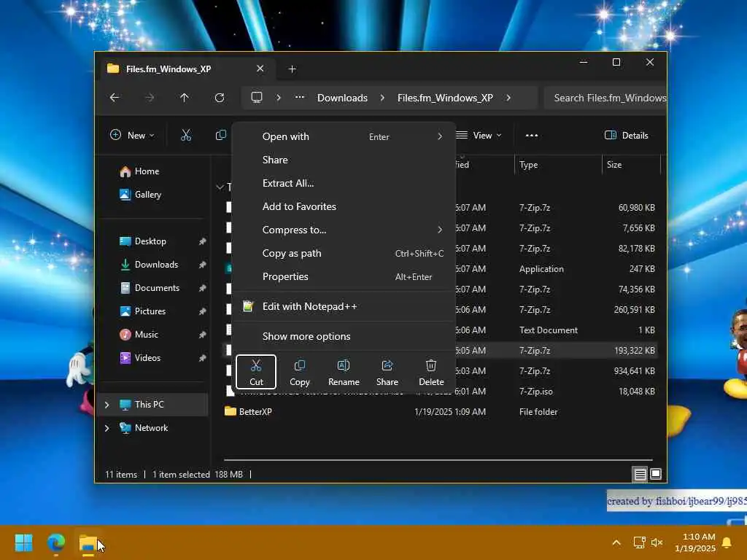Go up one folder level
This screenshot has height=560, width=747.
185,98
